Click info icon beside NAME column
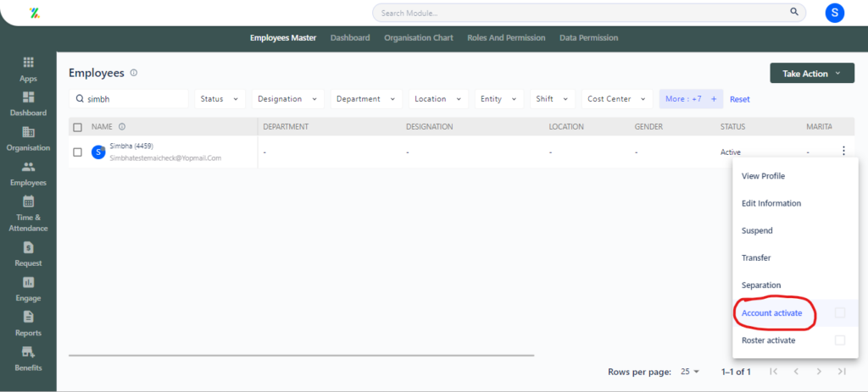 122,127
